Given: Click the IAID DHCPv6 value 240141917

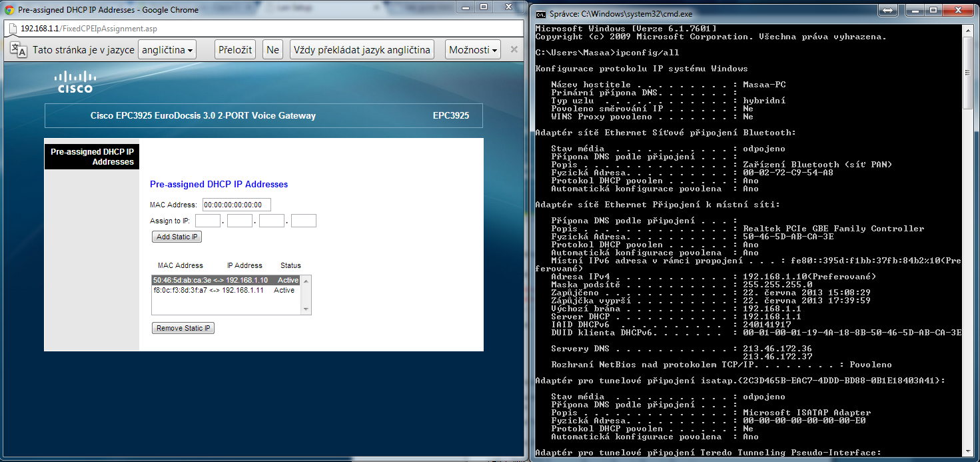Looking at the screenshot, I should [767, 325].
